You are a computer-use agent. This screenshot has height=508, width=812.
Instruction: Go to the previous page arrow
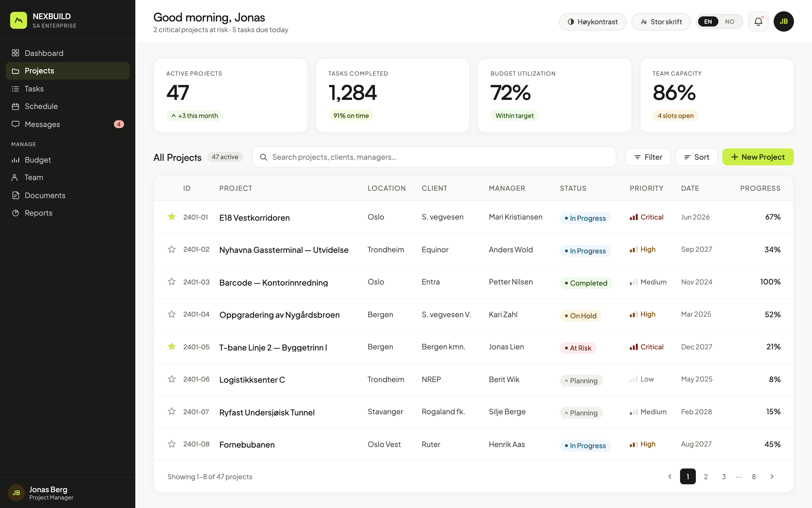point(670,476)
